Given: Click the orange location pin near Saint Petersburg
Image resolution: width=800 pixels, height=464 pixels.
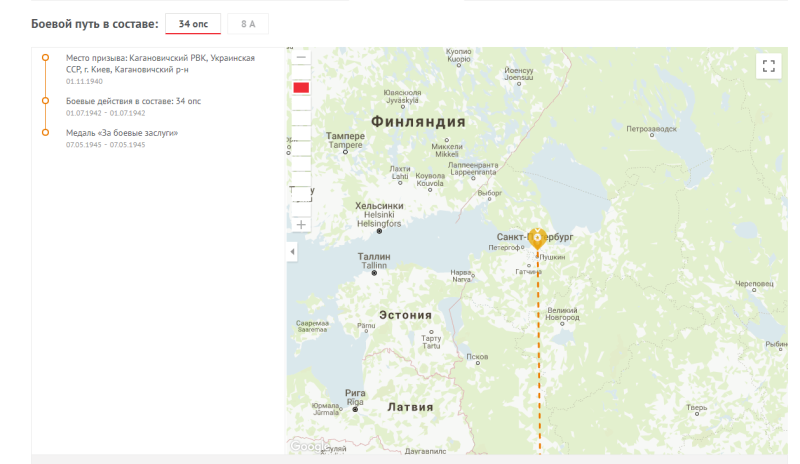Looking at the screenshot, I should 538,238.
